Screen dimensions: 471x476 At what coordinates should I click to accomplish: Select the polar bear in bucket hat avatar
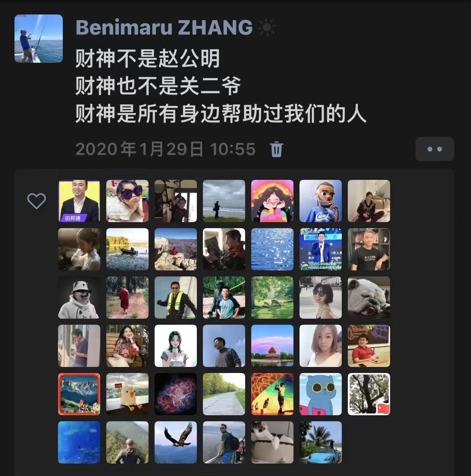coord(79,297)
